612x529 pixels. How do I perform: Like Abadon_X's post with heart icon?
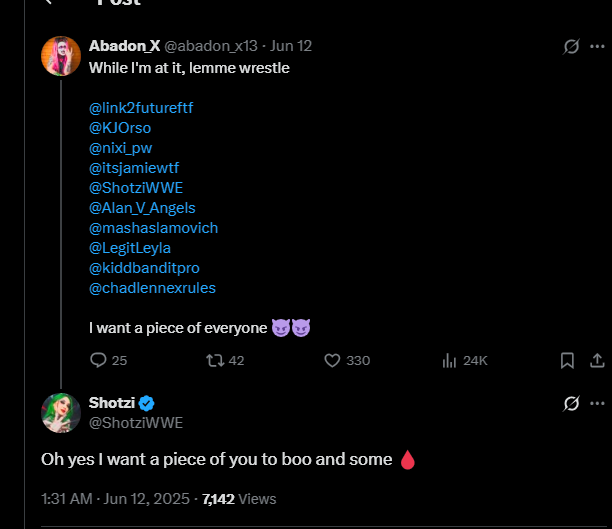tap(334, 360)
